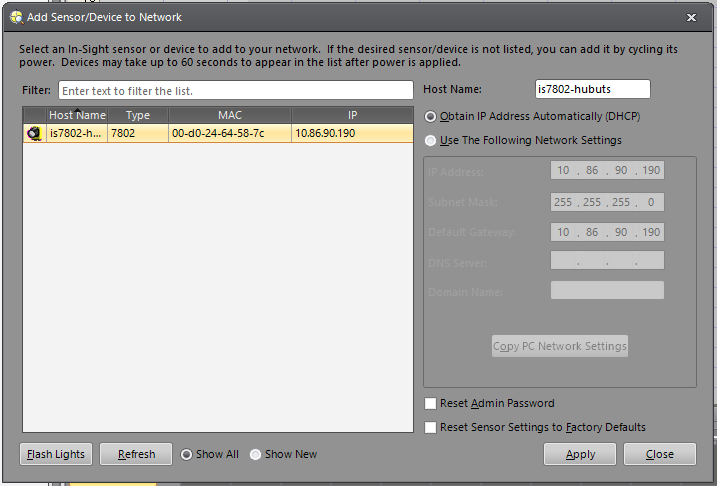Sort by the Host Name column header
This screenshot has width=717, height=486.
(x=77, y=115)
